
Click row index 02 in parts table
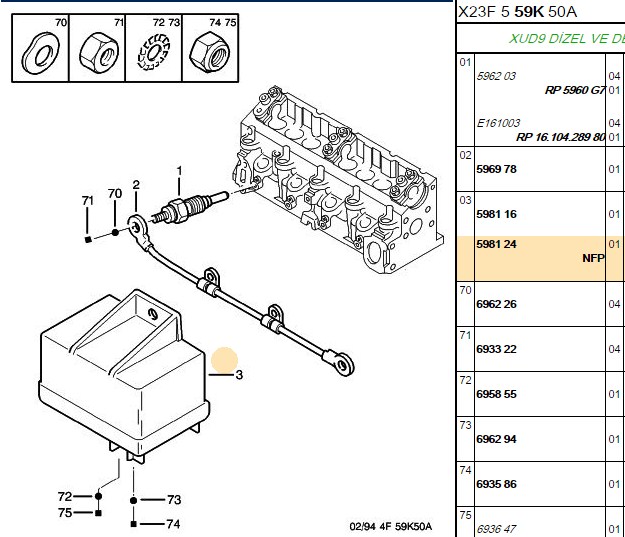click(465, 155)
